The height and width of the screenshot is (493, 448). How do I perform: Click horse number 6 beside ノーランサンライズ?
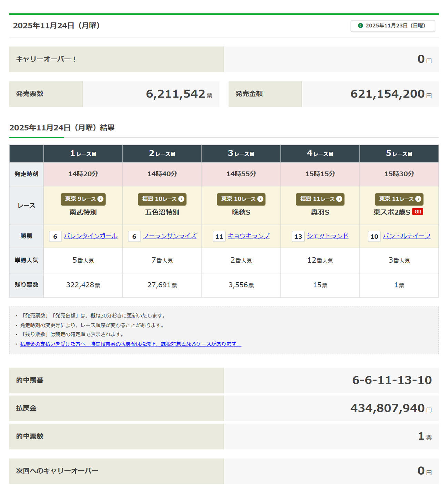pyautogui.click(x=134, y=237)
